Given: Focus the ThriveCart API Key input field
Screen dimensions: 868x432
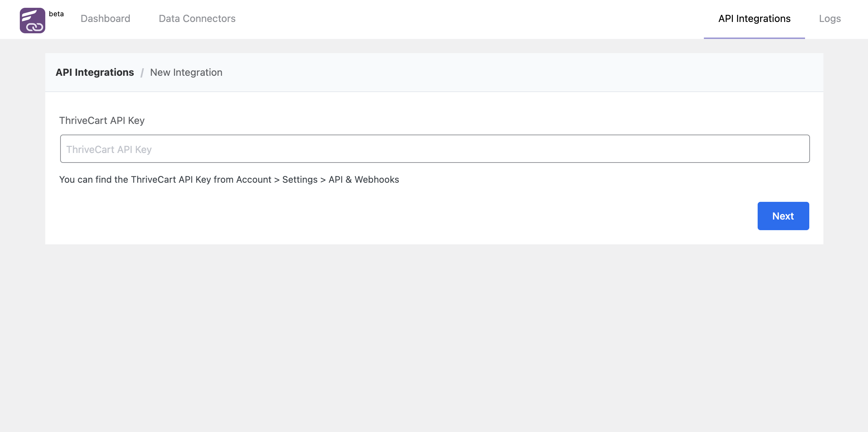Looking at the screenshot, I should click(x=435, y=149).
